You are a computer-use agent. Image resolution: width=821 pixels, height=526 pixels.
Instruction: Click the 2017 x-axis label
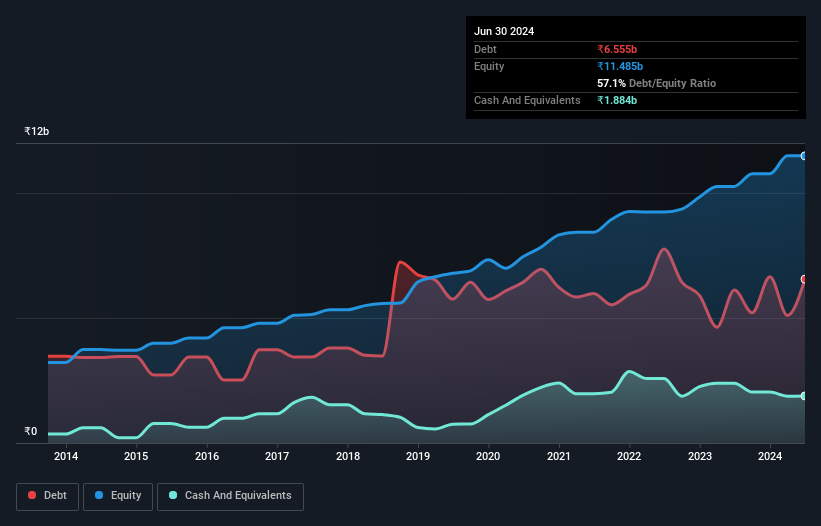pos(277,456)
